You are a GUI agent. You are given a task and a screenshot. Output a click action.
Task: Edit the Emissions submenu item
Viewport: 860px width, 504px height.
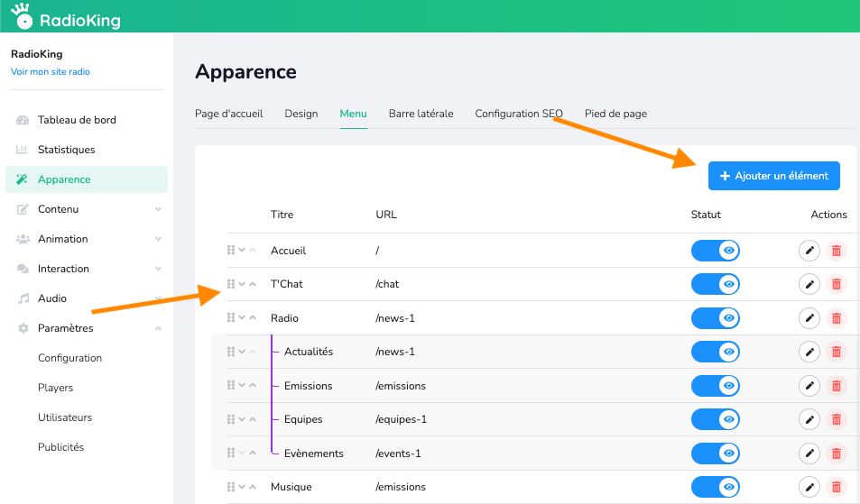coord(809,386)
